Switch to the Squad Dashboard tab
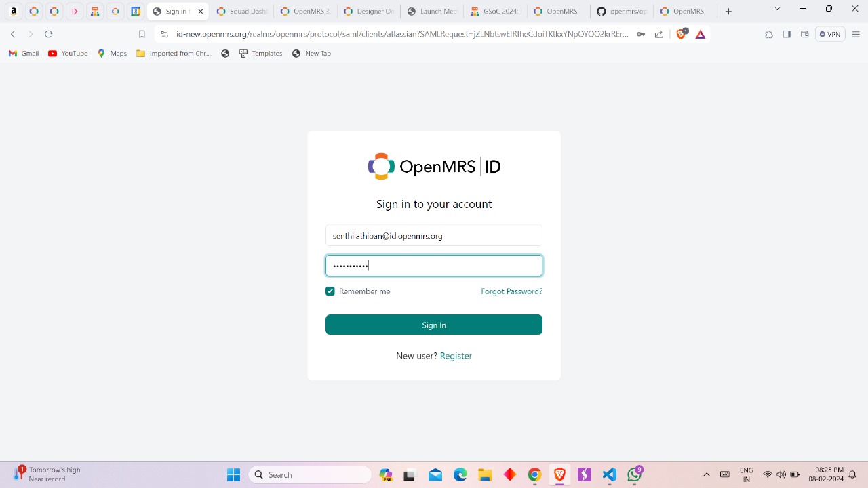The width and height of the screenshot is (868, 488). (243, 11)
